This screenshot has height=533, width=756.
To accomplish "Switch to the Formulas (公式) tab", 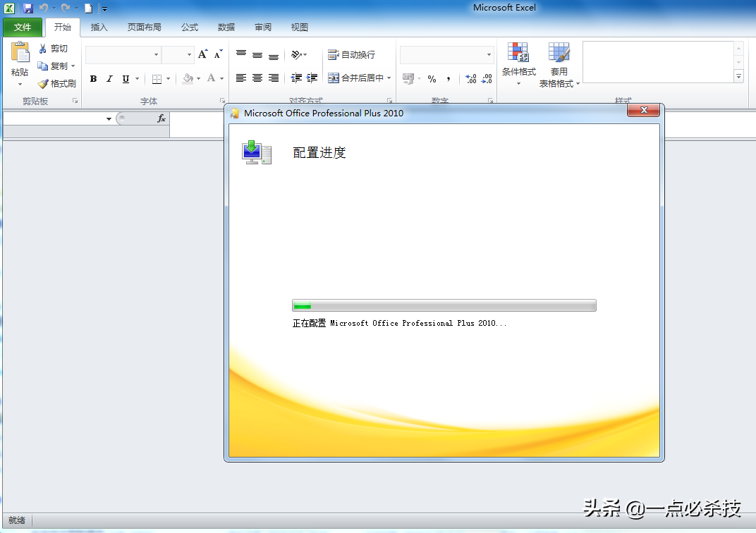I will tap(190, 27).
